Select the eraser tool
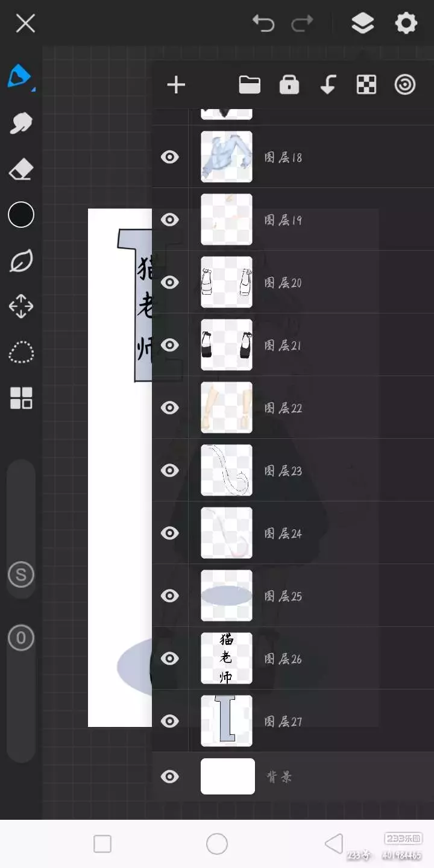This screenshot has width=434, height=868. (x=21, y=169)
